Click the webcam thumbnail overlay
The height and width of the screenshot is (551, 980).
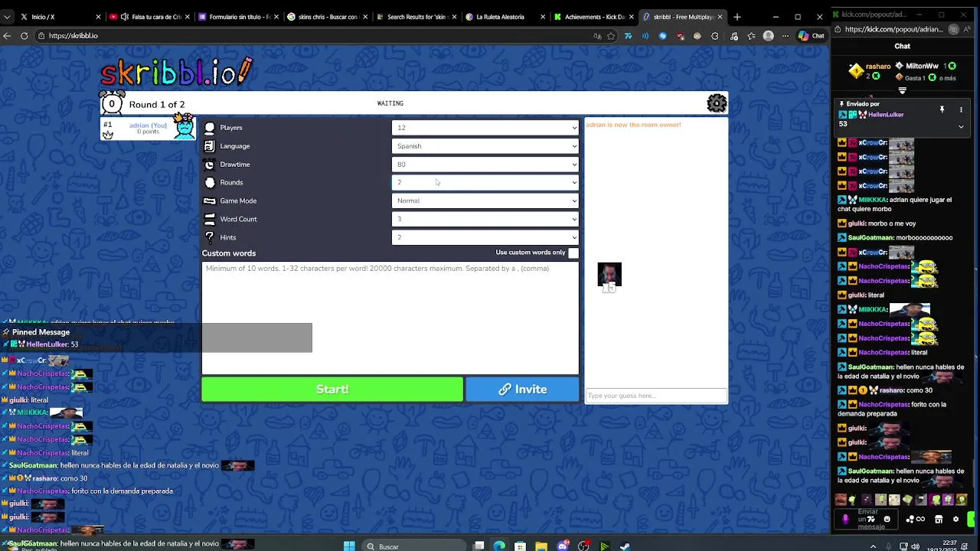coord(609,275)
